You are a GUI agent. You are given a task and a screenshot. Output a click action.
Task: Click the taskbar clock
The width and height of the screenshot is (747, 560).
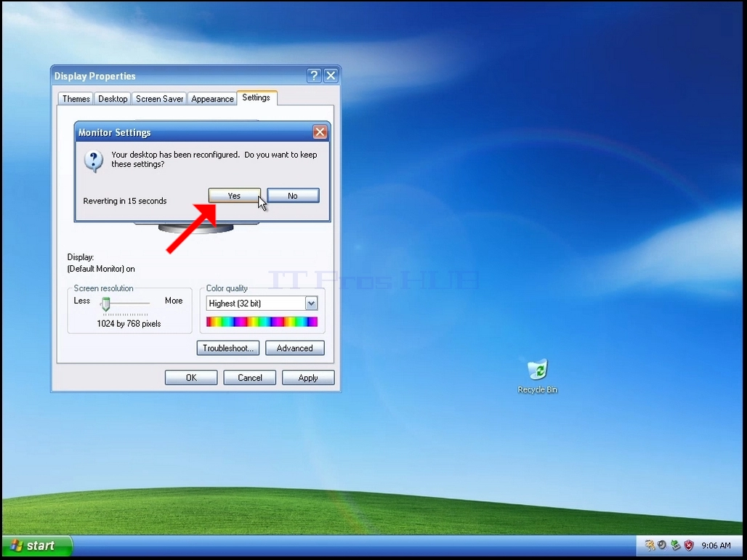pos(716,545)
